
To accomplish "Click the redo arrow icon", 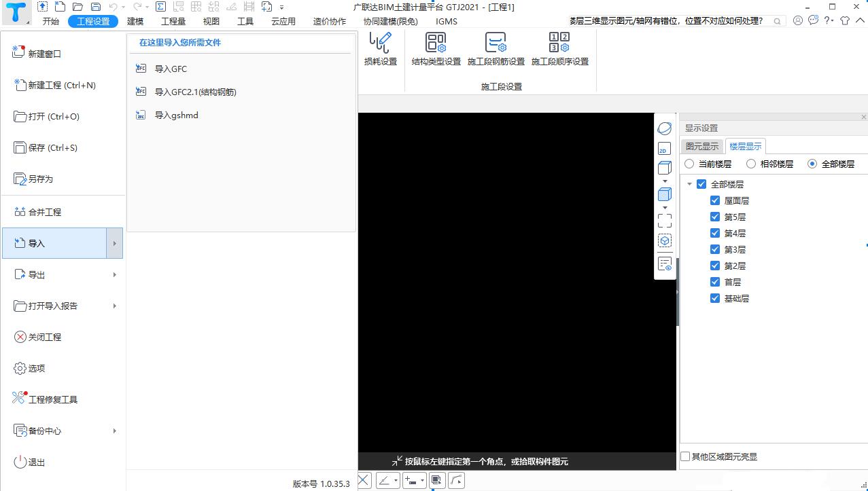I will point(137,7).
